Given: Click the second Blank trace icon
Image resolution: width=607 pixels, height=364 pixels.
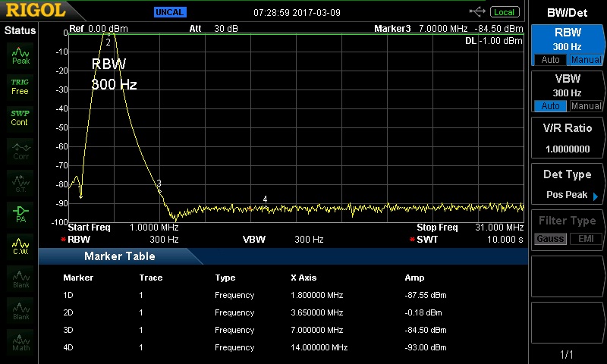Looking at the screenshot, I should [x=21, y=311].
